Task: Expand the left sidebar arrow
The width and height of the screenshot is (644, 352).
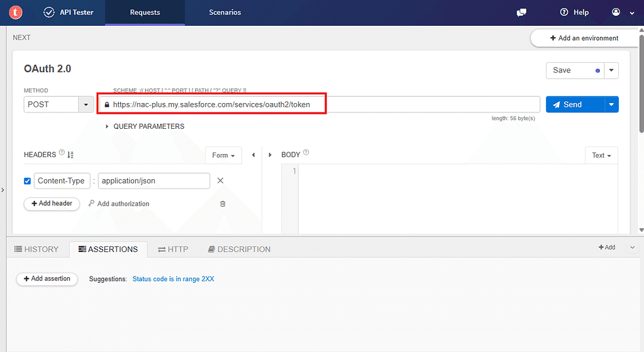Action: 3,190
